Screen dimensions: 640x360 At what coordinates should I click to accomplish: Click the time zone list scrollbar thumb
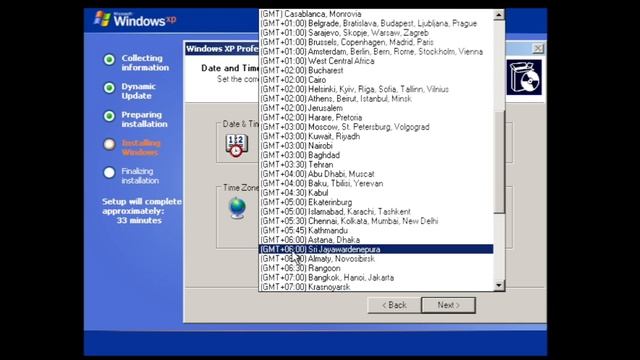499,162
